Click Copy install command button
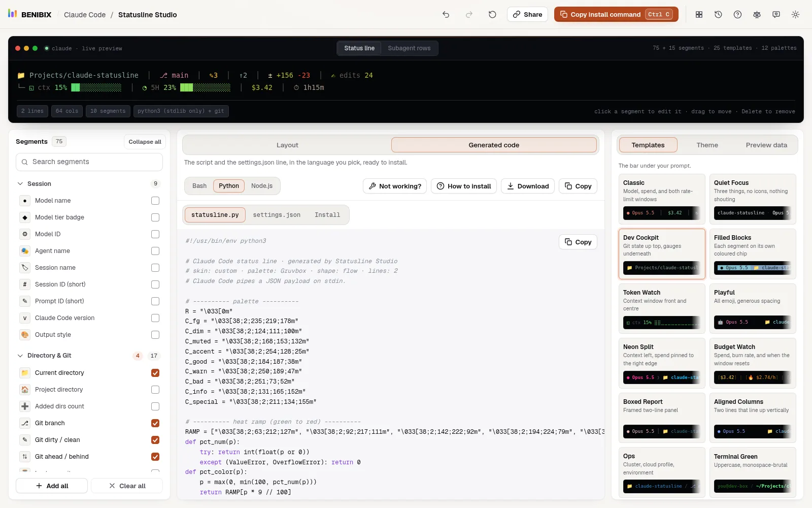The image size is (812, 508). click(x=617, y=14)
